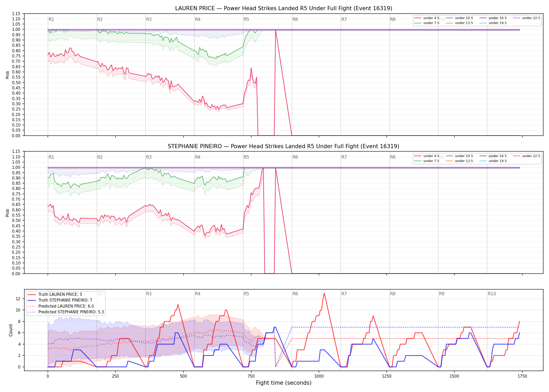549x392 pixels.
Task: Click the '1.15' tick on the top chart y-axis
Action: click(x=16, y=14)
